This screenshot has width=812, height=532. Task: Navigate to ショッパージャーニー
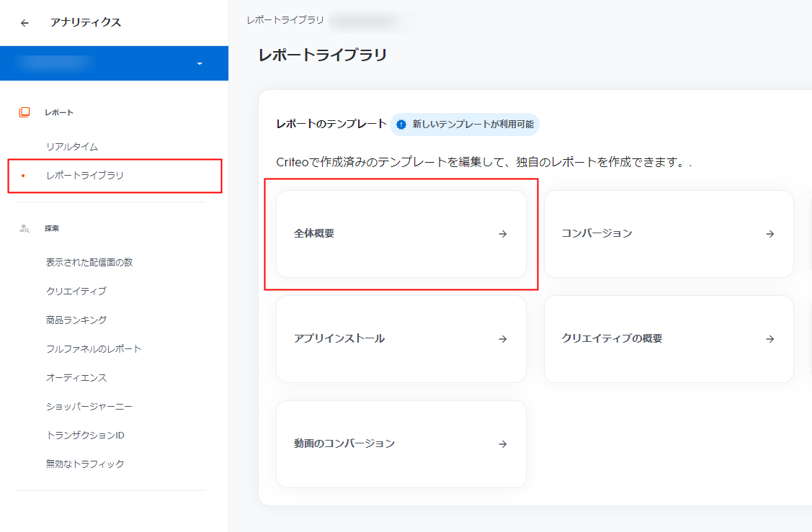pos(89,407)
